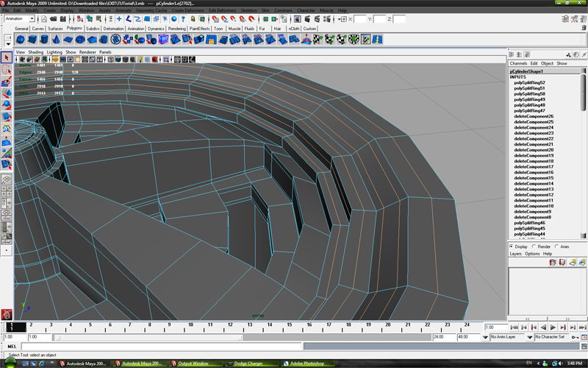Click the Lasso select tool
This screenshot has height=368, width=588.
7,69
